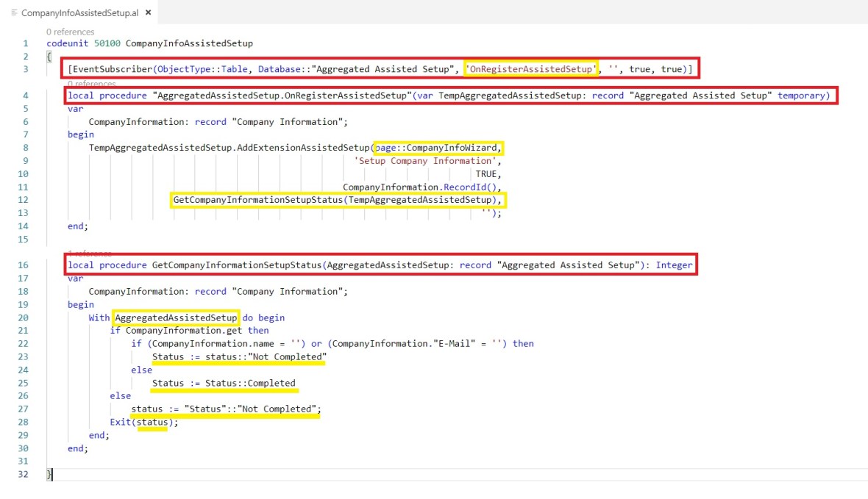Close the CompanyInfoAssistedSetup.al tab
Image resolution: width=868 pixels, height=499 pixels.
(149, 13)
